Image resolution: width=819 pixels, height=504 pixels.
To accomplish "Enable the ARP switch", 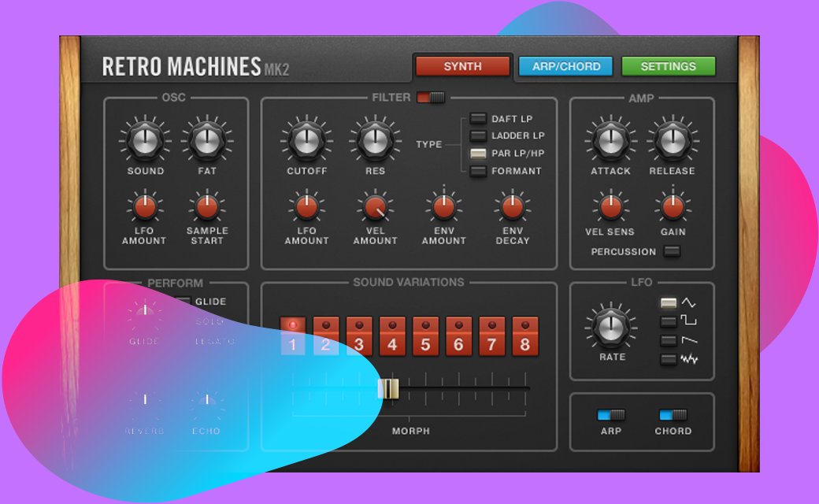I will (x=610, y=415).
